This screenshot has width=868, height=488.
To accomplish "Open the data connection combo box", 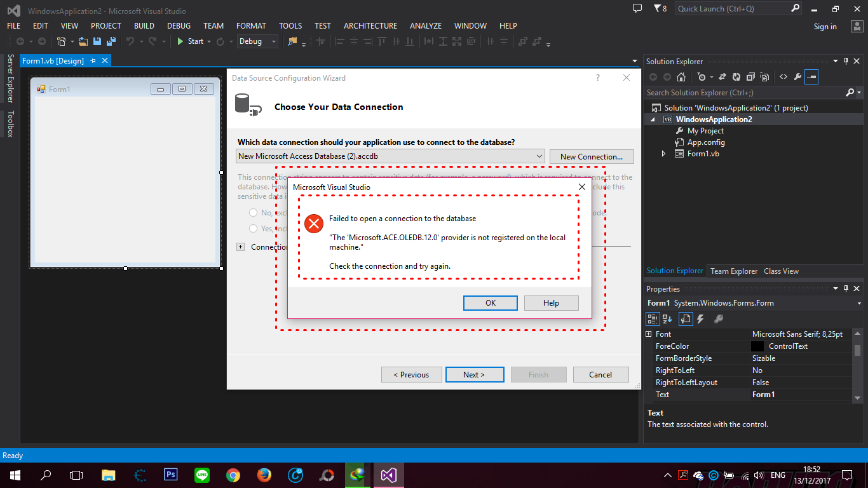I will click(390, 156).
